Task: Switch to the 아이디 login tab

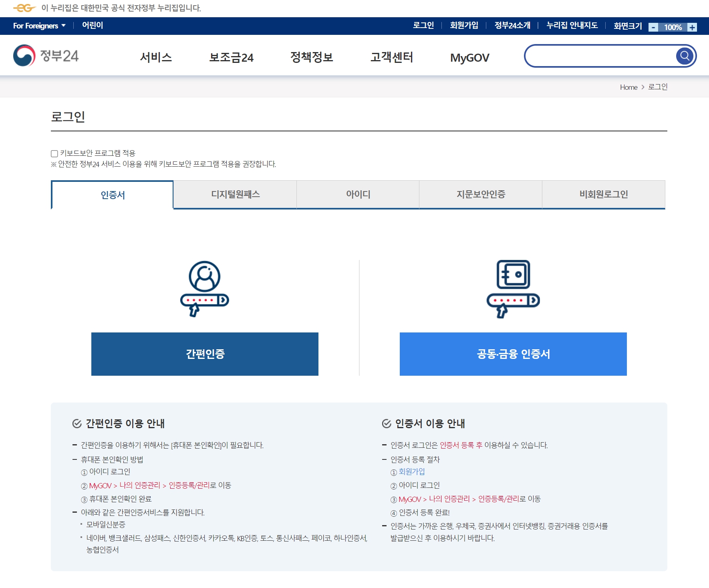Action: [x=358, y=195]
